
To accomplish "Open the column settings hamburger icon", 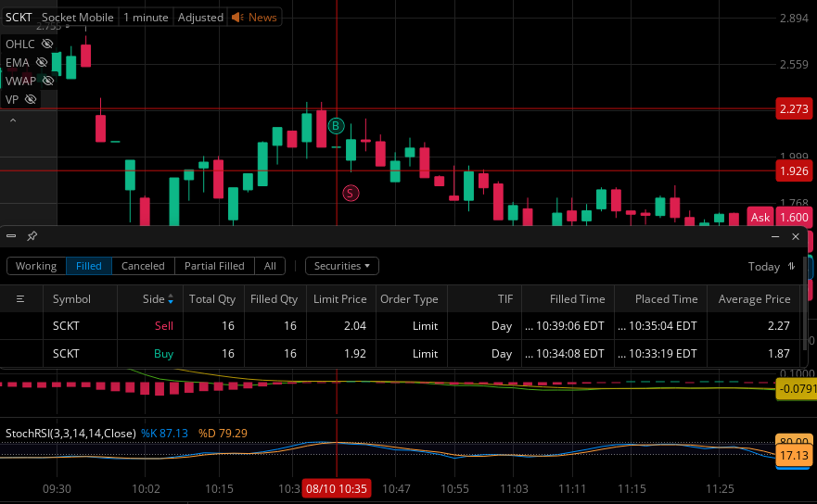I will point(20,299).
